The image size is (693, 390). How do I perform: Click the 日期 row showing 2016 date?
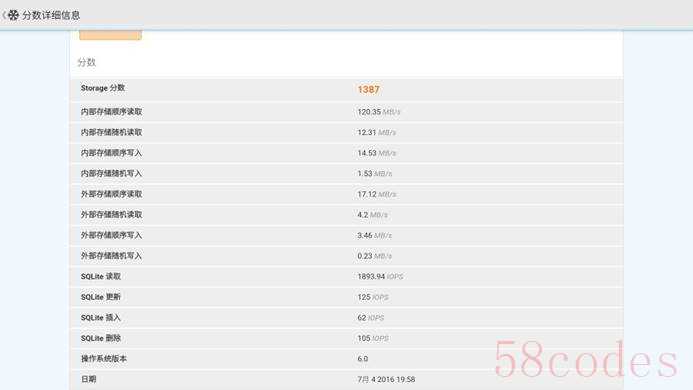coord(346,379)
